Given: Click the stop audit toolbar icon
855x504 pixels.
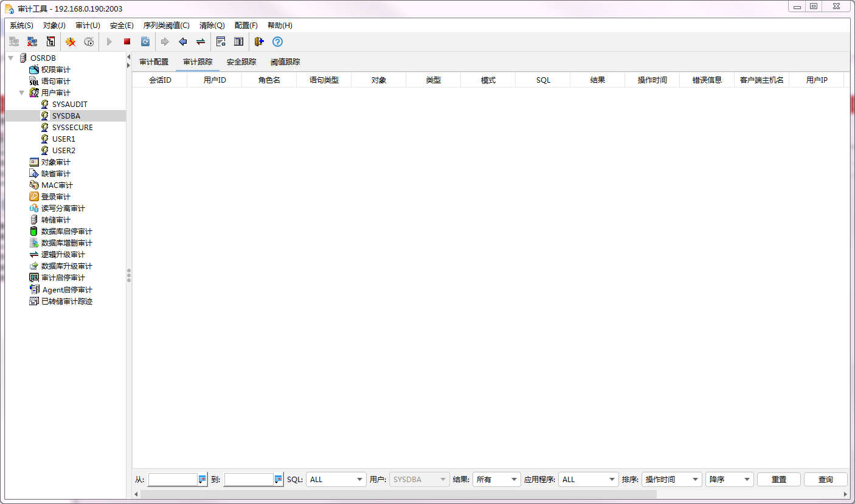Looking at the screenshot, I should (126, 41).
